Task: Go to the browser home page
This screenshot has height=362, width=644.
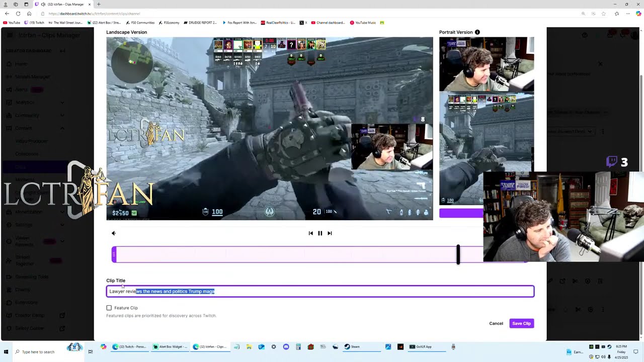Action: point(29,14)
